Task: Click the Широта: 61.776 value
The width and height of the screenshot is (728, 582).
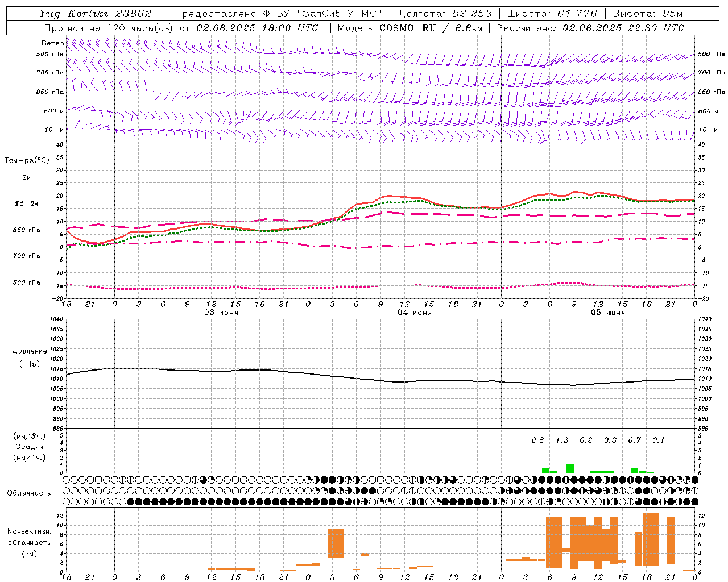Action: [x=552, y=14]
